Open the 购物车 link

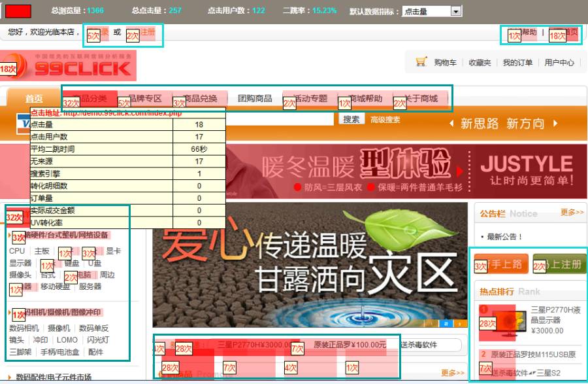(445, 63)
